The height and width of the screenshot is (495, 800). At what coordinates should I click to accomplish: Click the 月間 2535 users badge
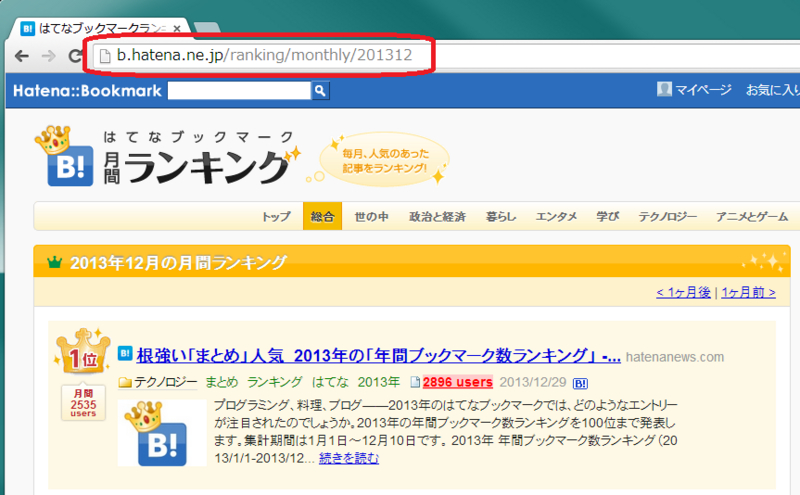[x=83, y=403]
